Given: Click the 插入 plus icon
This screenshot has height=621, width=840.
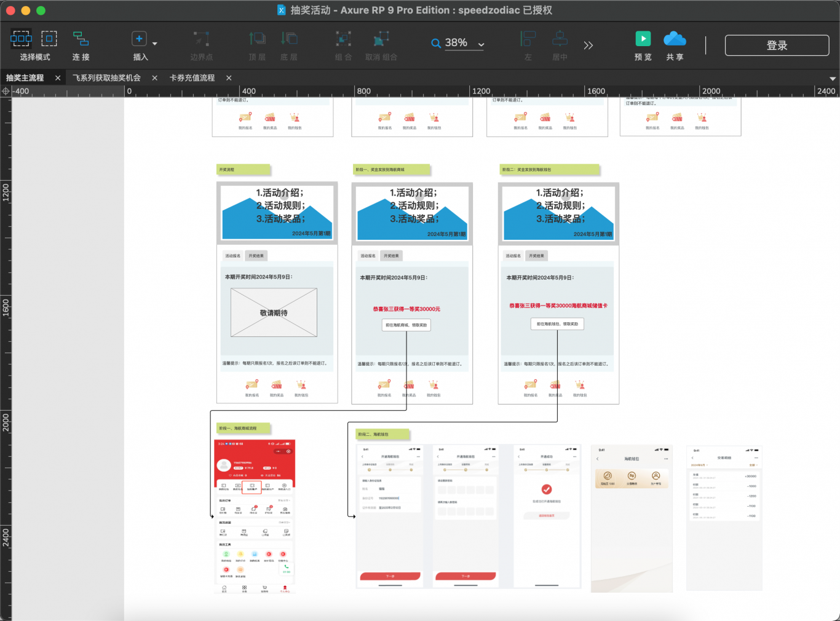Looking at the screenshot, I should coord(139,39).
